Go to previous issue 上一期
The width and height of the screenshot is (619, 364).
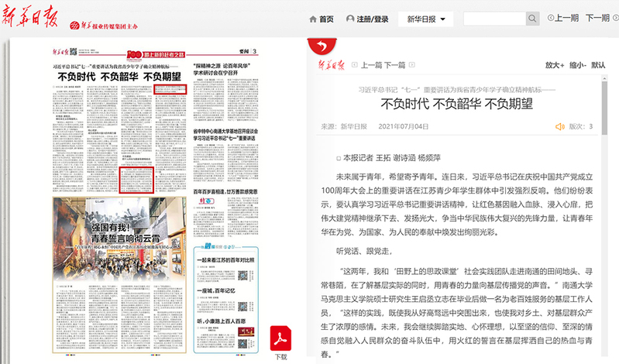(x=563, y=19)
